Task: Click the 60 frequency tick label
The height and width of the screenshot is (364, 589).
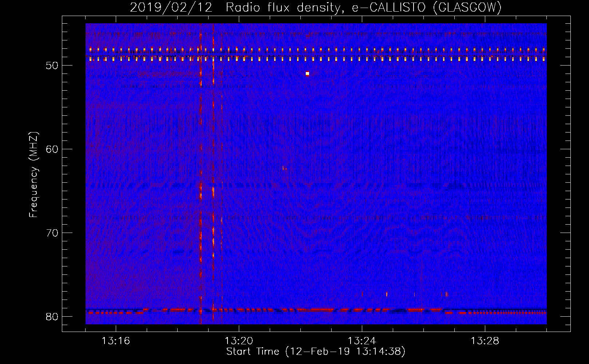Action: 52,149
